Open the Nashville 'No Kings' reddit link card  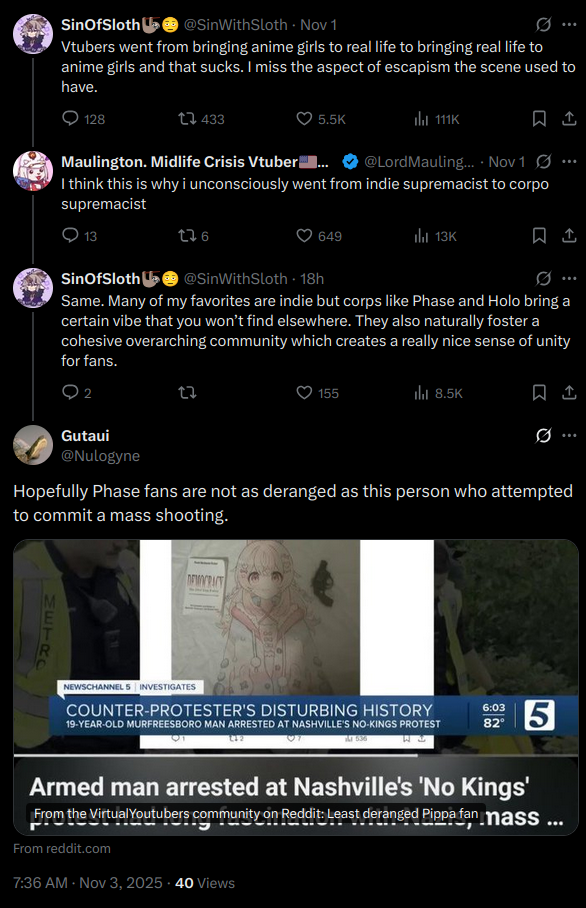point(296,687)
